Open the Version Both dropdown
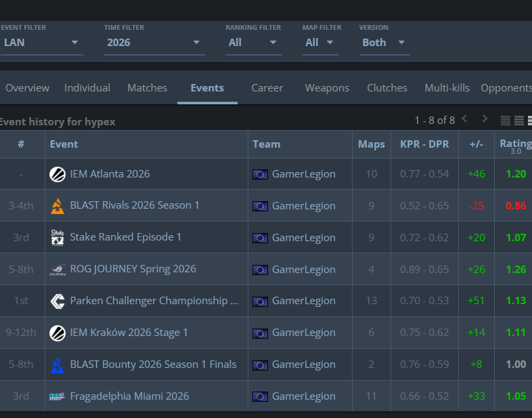Viewport: 532px width, 418px height. click(384, 43)
